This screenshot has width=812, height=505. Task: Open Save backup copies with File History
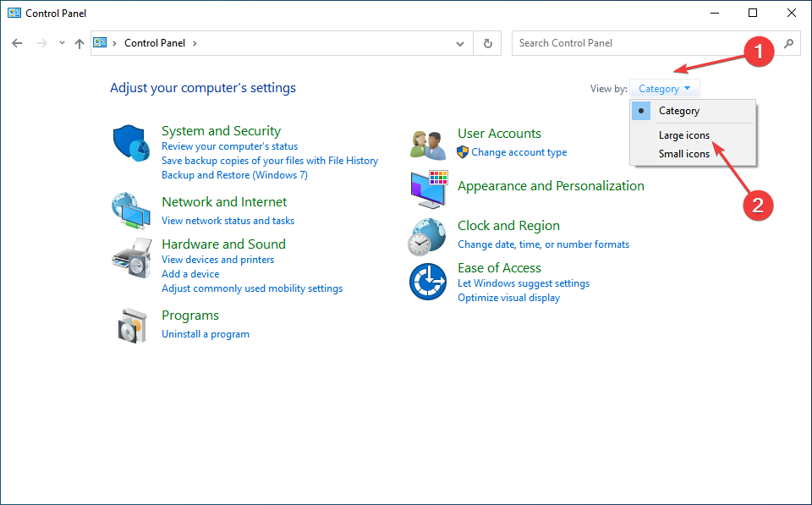(270, 161)
